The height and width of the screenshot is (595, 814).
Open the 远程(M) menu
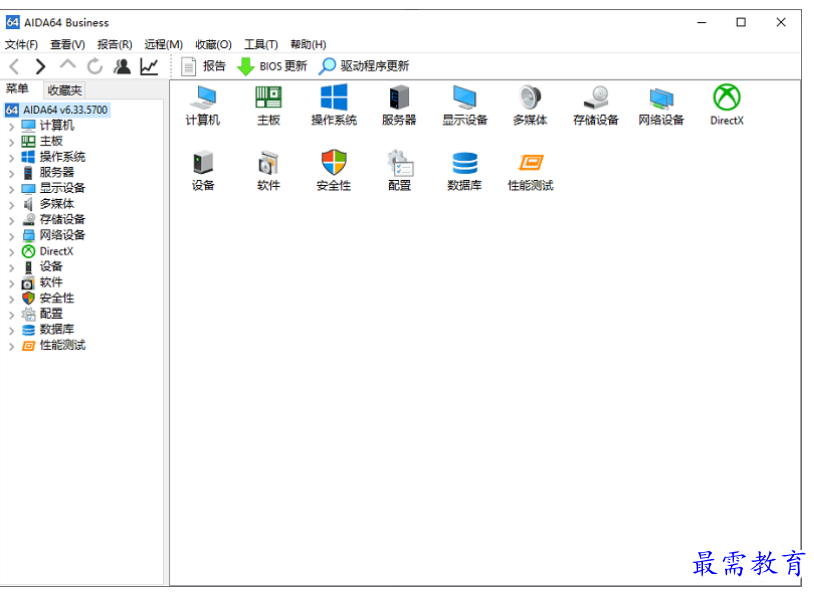coord(164,45)
